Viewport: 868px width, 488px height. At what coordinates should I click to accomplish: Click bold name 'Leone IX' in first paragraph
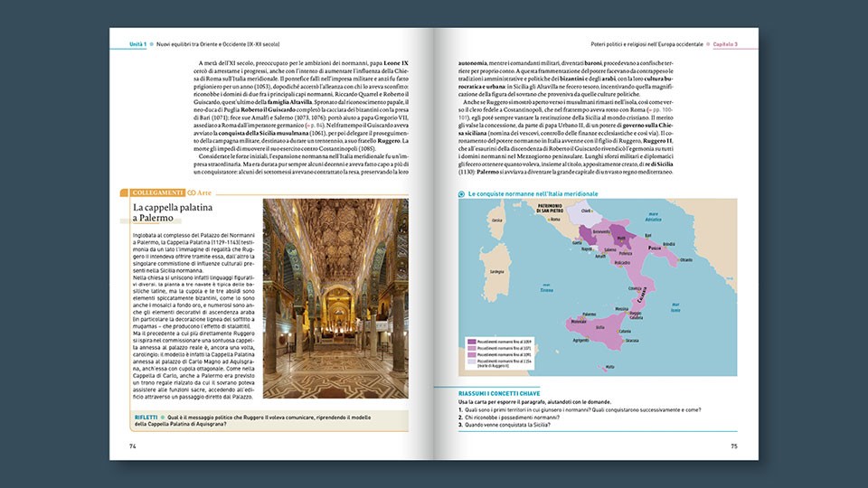(x=396, y=63)
